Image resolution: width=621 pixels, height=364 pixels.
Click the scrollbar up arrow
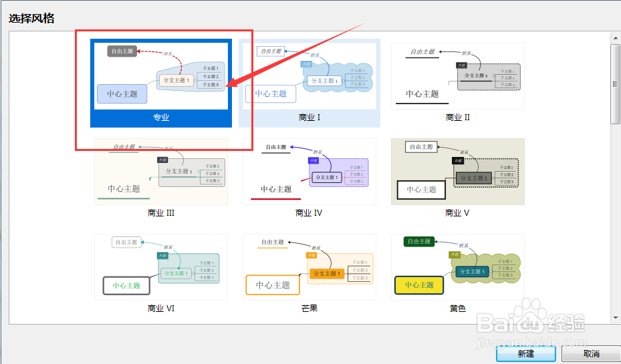[x=616, y=38]
